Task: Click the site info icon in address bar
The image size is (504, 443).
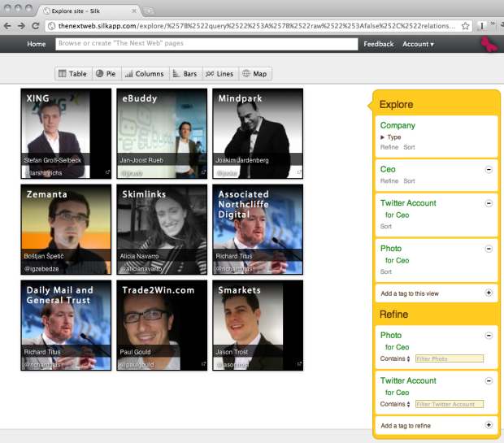Action: point(51,26)
